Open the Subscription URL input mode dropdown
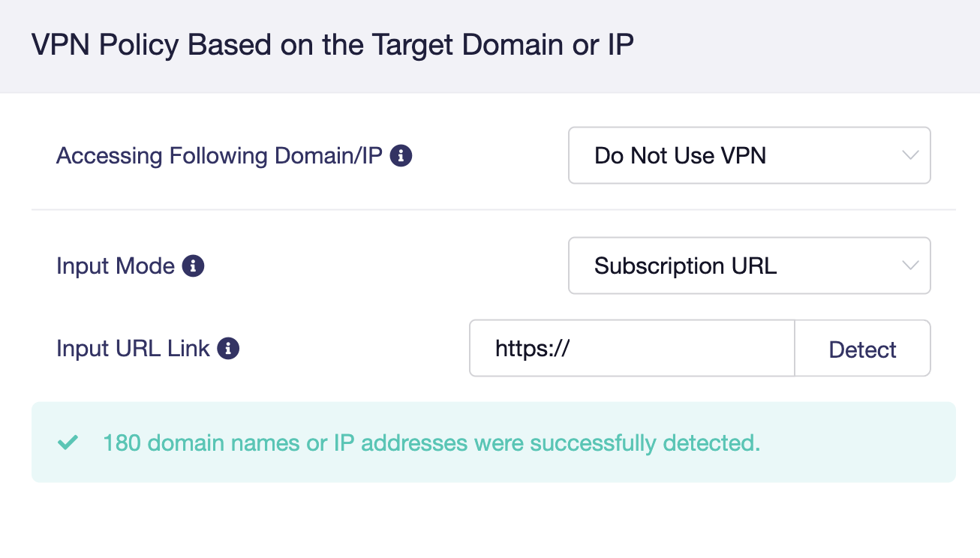Screen dimensions: 980x558 coord(749,266)
